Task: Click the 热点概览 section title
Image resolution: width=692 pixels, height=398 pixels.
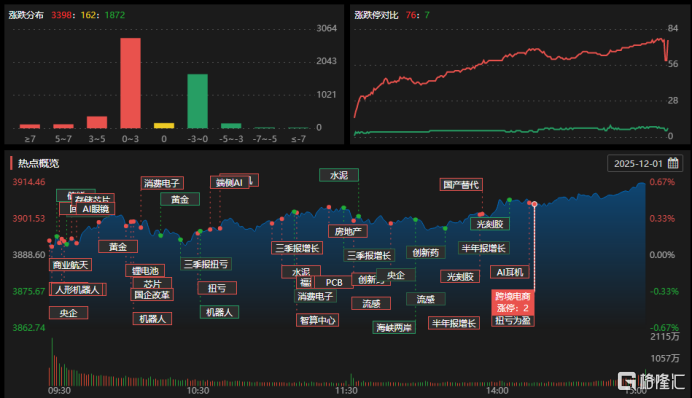Action: [x=38, y=163]
